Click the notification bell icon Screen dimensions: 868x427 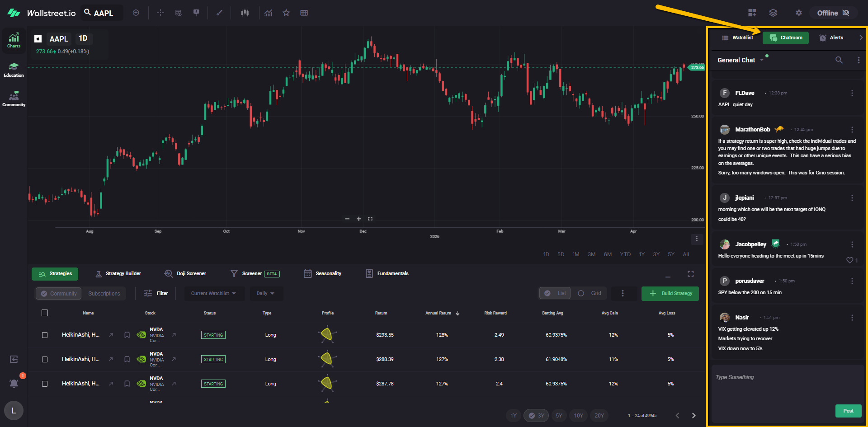[14, 384]
